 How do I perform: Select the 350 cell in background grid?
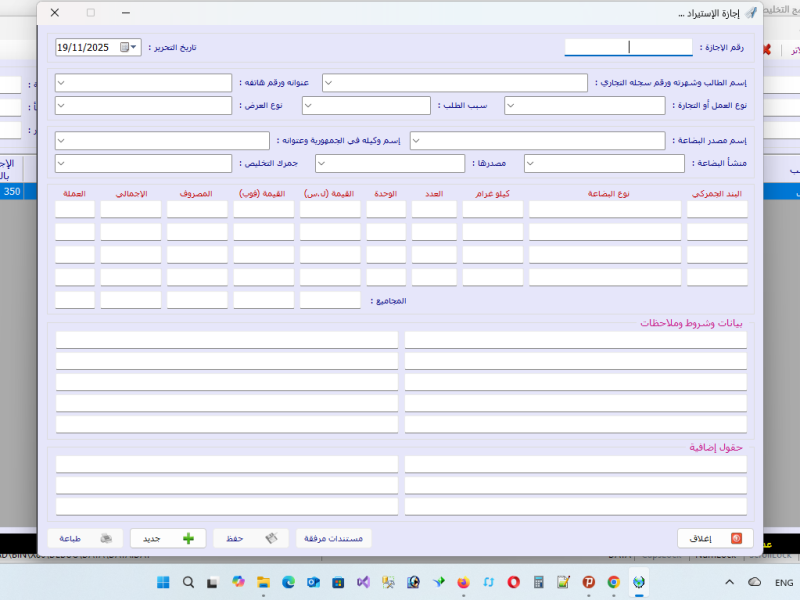(12, 191)
